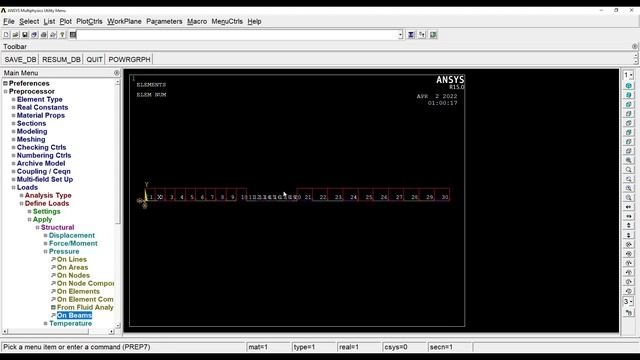Click the New Analysis icon

point(6,35)
